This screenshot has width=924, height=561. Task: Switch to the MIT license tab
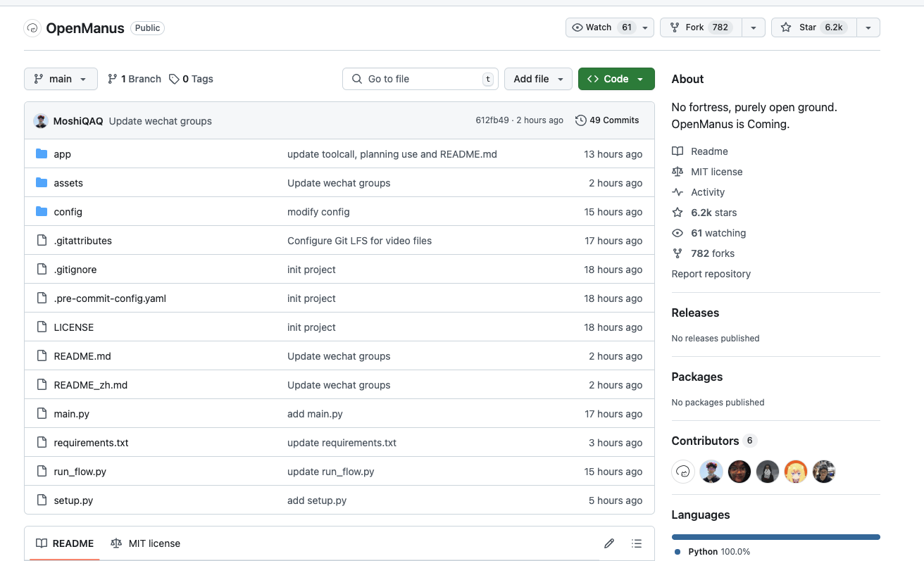point(146,543)
